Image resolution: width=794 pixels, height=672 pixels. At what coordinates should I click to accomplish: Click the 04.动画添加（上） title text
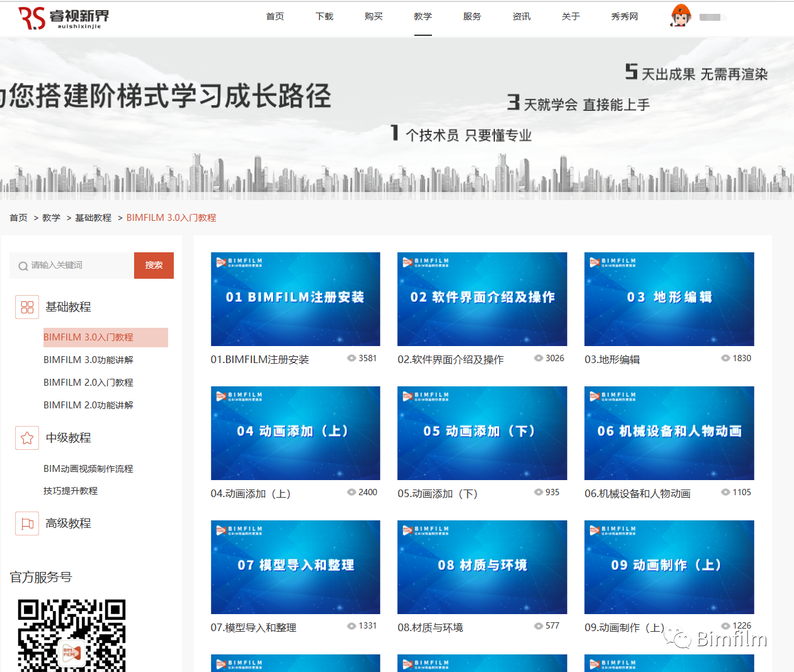coord(251,494)
